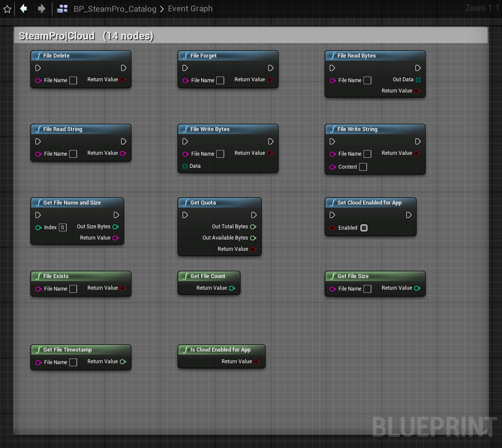The image size is (502, 448).
Task: Select the Get Quota node title
Action: (203, 202)
